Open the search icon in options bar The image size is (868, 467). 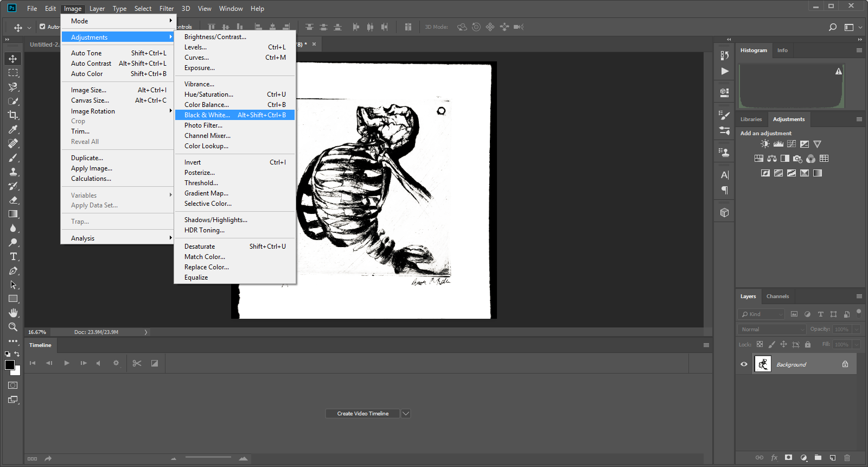[x=833, y=27]
